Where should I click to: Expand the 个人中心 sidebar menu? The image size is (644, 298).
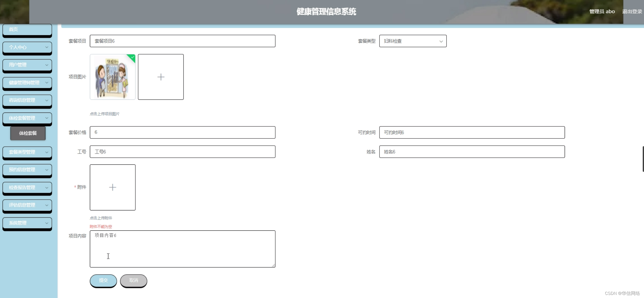click(27, 47)
